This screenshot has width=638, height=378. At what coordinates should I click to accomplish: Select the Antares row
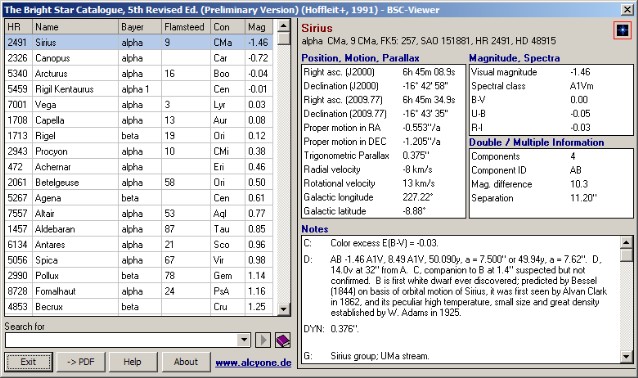tap(139, 245)
